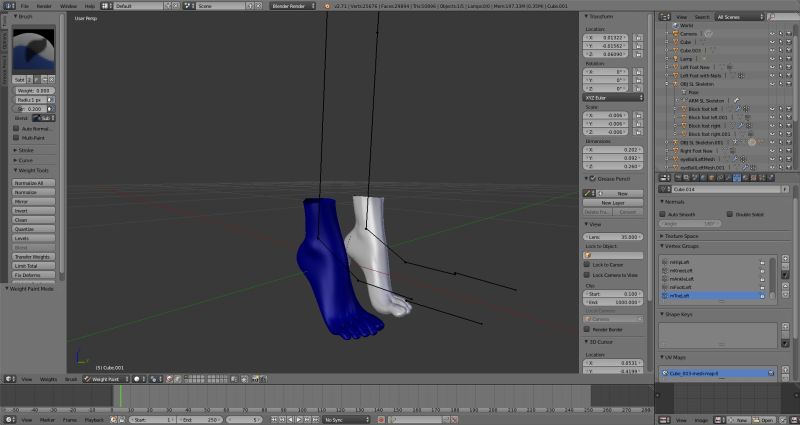Enable the Lock Camera to View checkbox

587,275
